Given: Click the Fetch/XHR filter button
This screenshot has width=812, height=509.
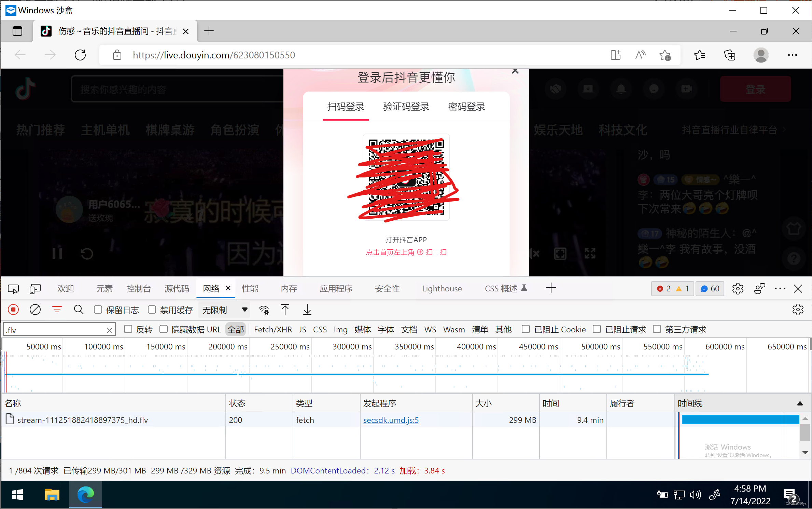Looking at the screenshot, I should click(x=273, y=329).
